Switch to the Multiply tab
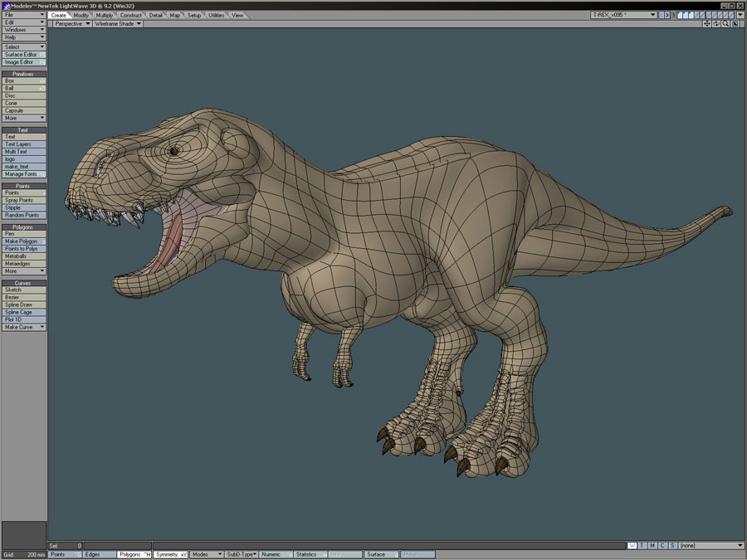 105,15
